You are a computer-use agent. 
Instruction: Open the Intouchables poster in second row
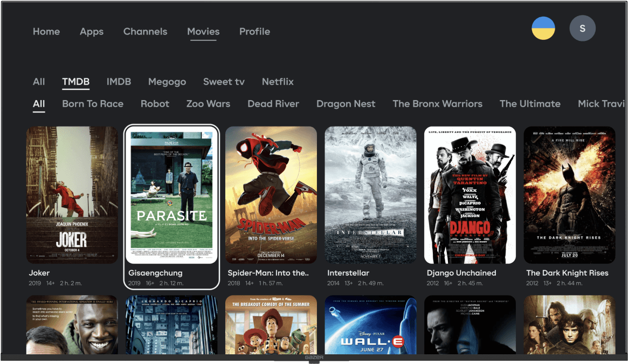[72, 325]
